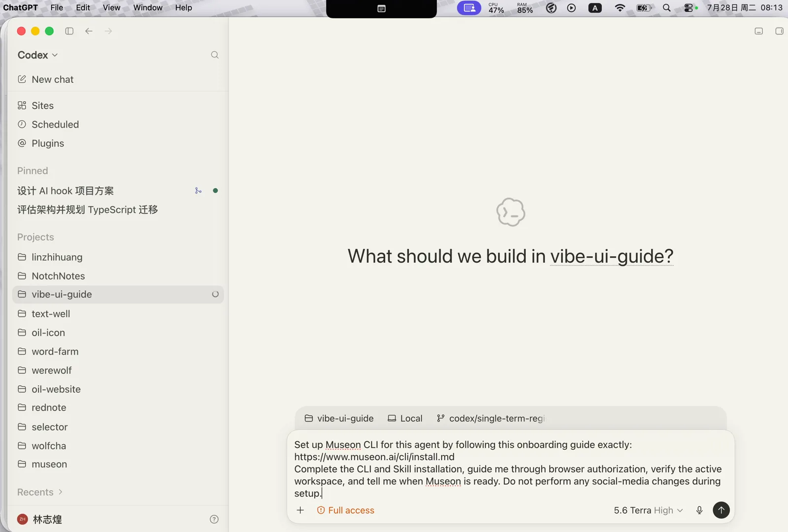Open the help question-mark icon
This screenshot has height=532, width=788.
tap(214, 519)
